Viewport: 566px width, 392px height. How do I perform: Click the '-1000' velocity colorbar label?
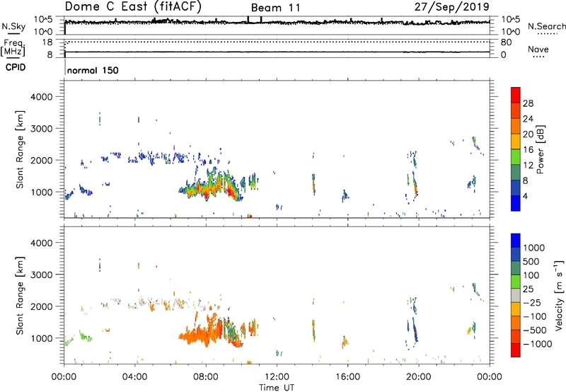click(x=537, y=344)
